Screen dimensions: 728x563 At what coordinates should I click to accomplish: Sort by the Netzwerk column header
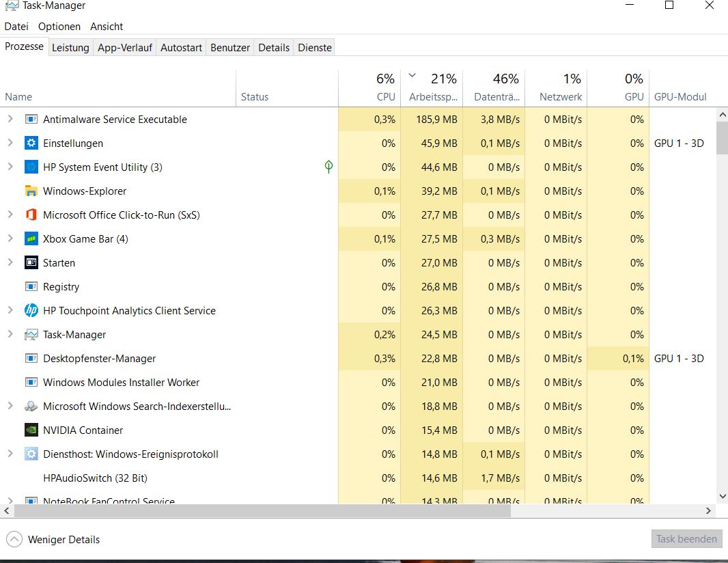click(x=556, y=88)
